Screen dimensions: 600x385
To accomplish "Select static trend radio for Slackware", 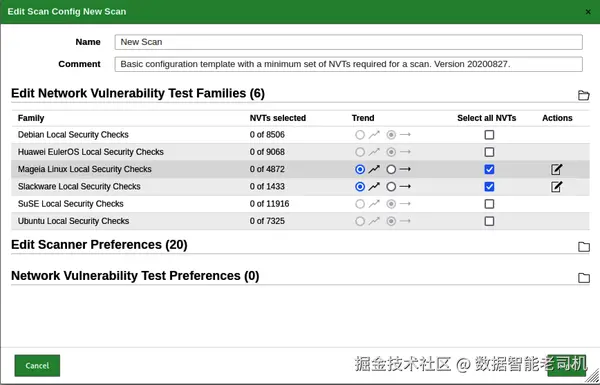I will point(391,186).
